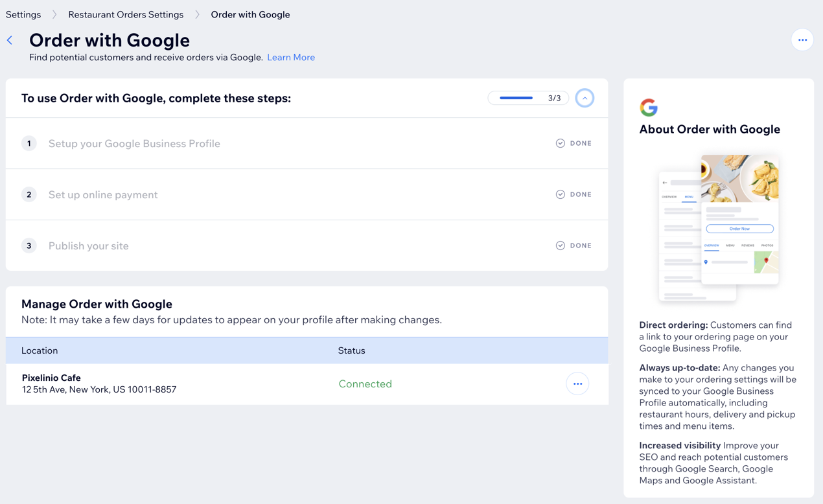Go to Settings breadcrumb

pos(23,14)
